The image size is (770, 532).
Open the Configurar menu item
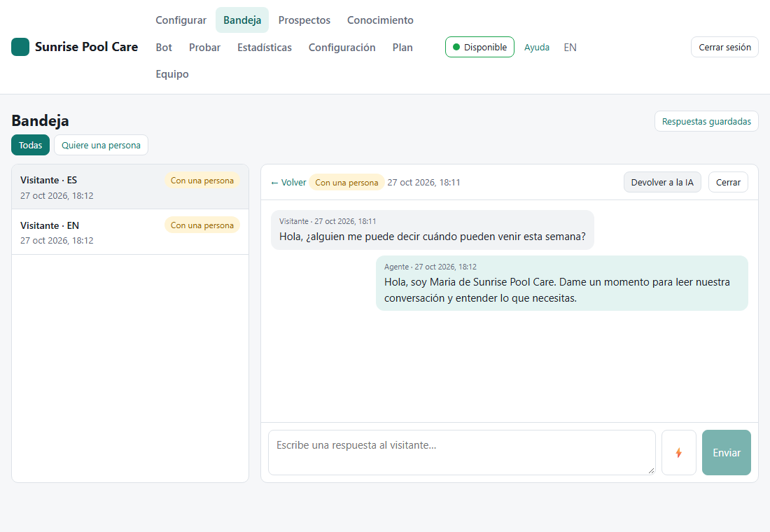[181, 20]
